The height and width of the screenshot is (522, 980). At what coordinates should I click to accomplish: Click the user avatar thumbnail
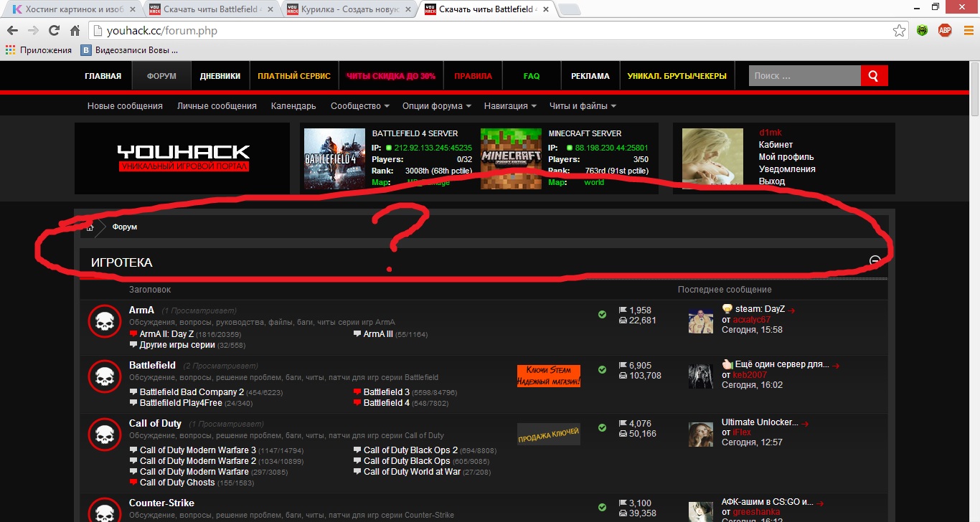point(712,158)
